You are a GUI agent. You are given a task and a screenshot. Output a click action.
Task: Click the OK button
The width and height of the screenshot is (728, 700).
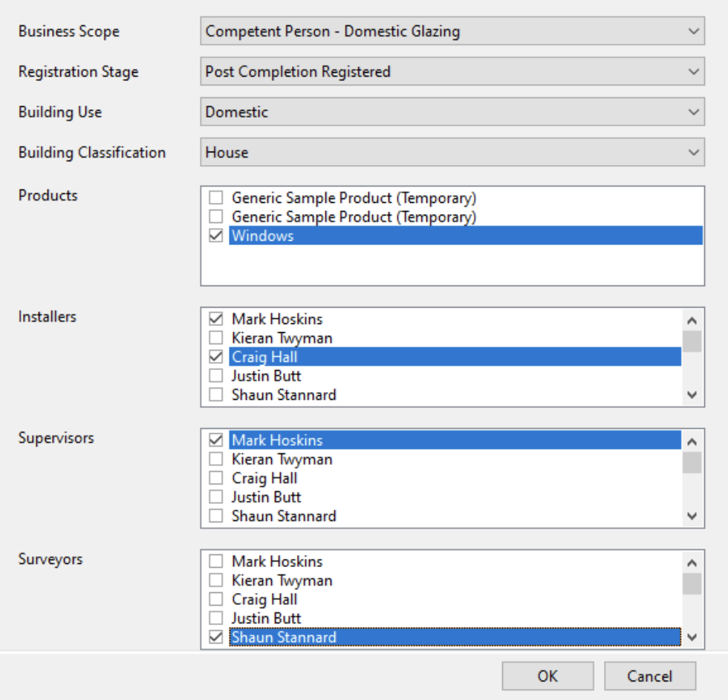point(547,676)
